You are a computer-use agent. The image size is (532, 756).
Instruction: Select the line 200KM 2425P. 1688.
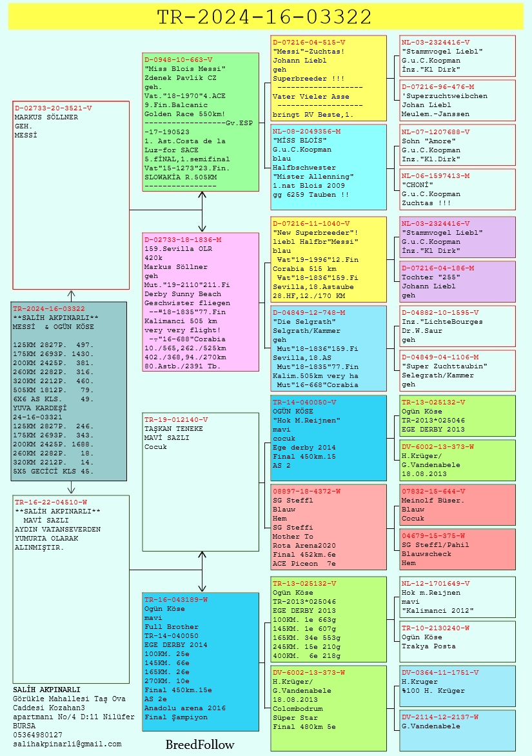coord(53,444)
